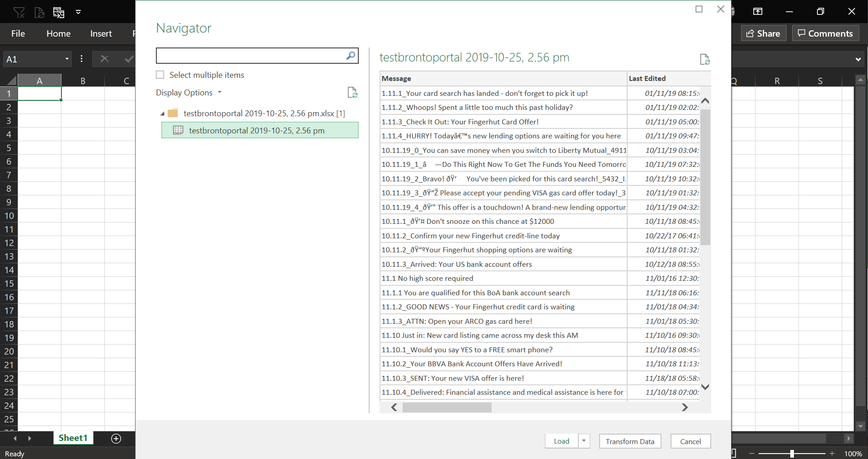Click the Ribbon Display Options icon in Excel
This screenshot has height=459, width=868.
tap(758, 11)
